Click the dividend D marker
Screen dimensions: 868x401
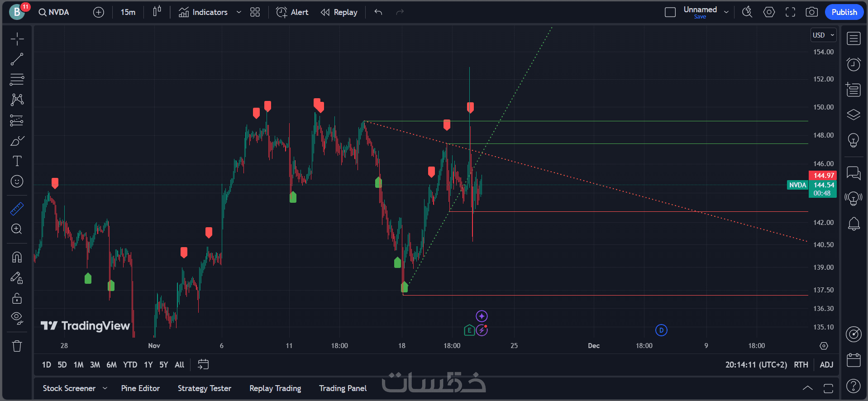click(x=661, y=330)
